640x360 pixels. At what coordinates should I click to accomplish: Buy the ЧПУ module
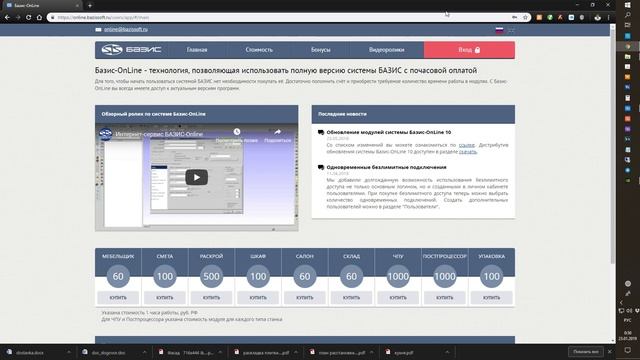click(x=398, y=298)
